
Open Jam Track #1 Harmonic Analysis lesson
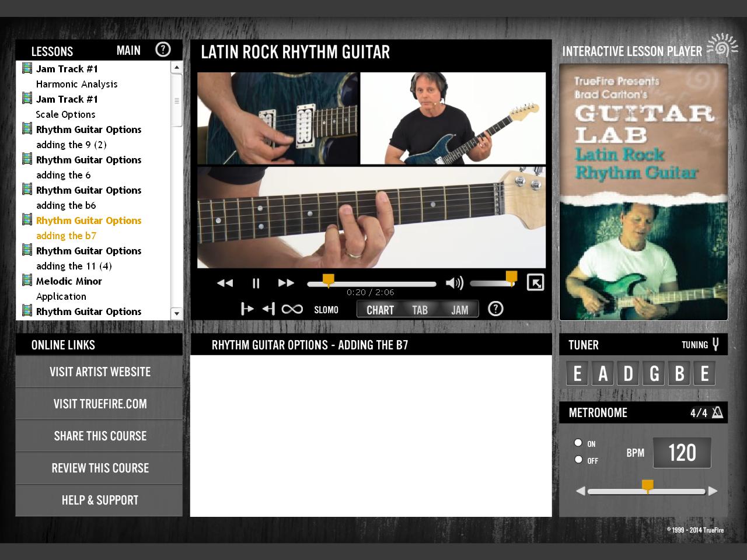point(76,76)
